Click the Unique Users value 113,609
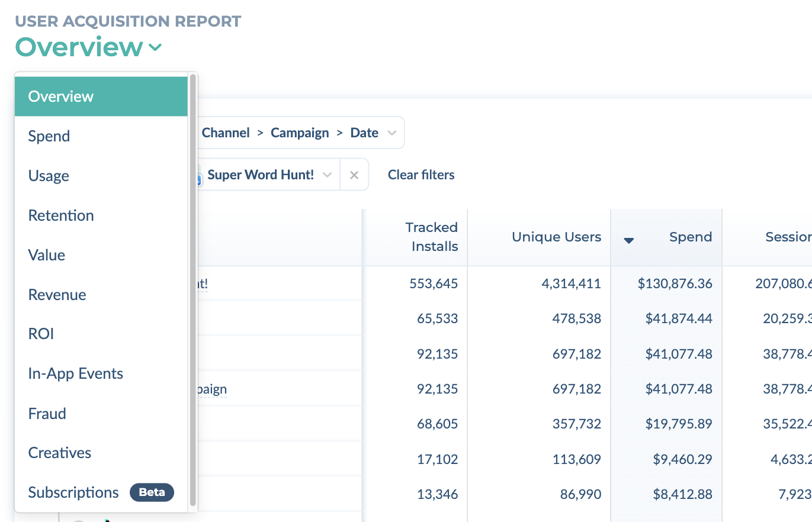Image resolution: width=812 pixels, height=522 pixels. tap(576, 459)
